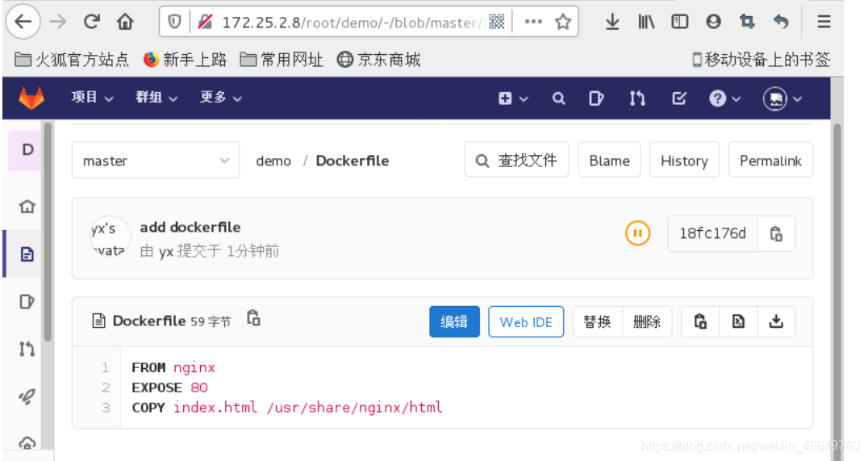Image resolution: width=868 pixels, height=461 pixels.
Task: Copy the Dockerfile file path
Action: click(253, 318)
